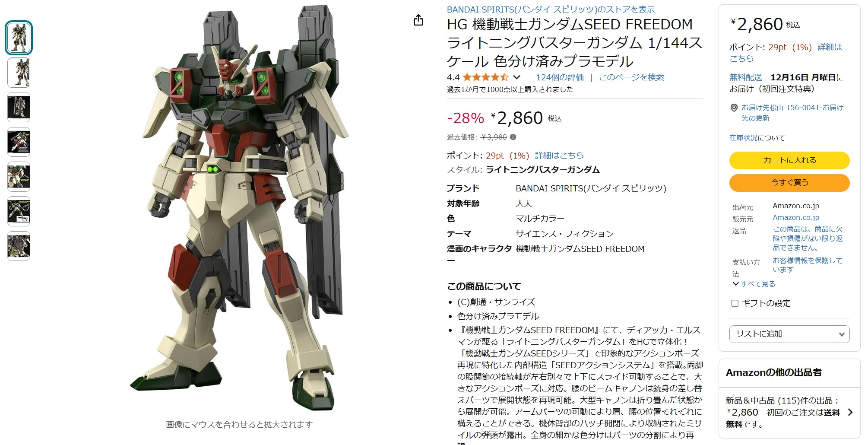Click the info icon beside past price ¥3,980
Screen dimensions: 868x445
coord(513,137)
